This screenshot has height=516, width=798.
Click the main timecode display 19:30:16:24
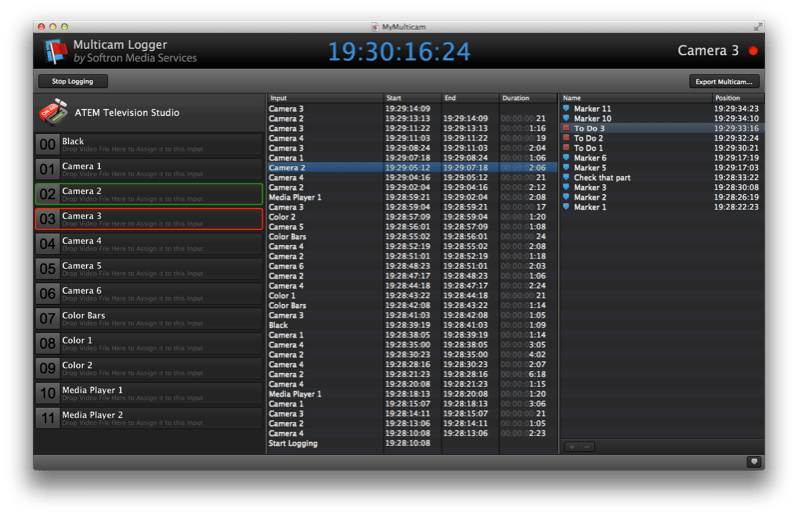point(400,51)
